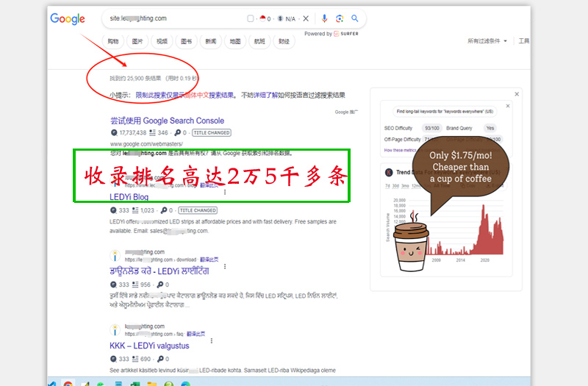Click the traffic icon beside 17,737,438
The width and height of the screenshot is (588, 386).
coord(114,132)
